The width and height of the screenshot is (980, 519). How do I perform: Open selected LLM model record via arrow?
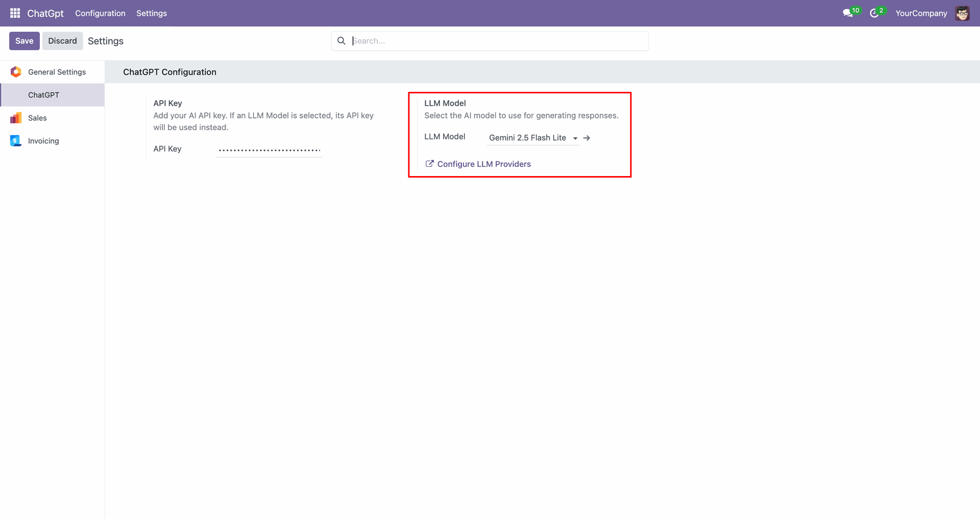[x=586, y=138]
